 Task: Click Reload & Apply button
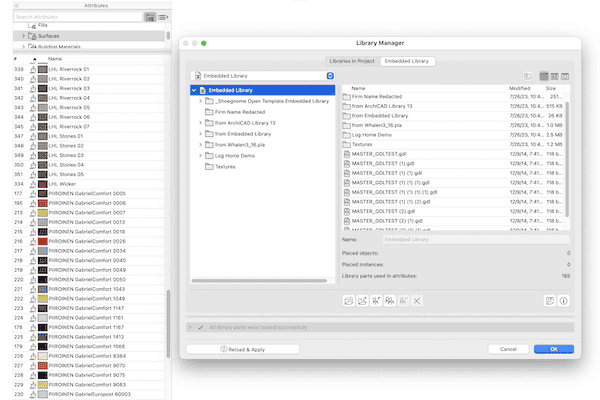(243, 349)
